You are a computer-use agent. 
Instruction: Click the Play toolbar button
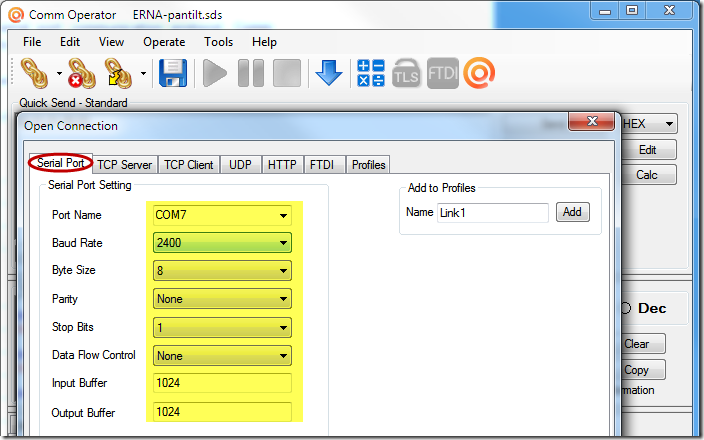[215, 73]
